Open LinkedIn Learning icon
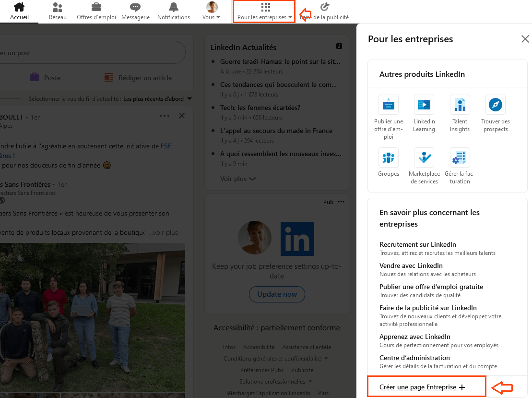The height and width of the screenshot is (398, 532). 424,105
